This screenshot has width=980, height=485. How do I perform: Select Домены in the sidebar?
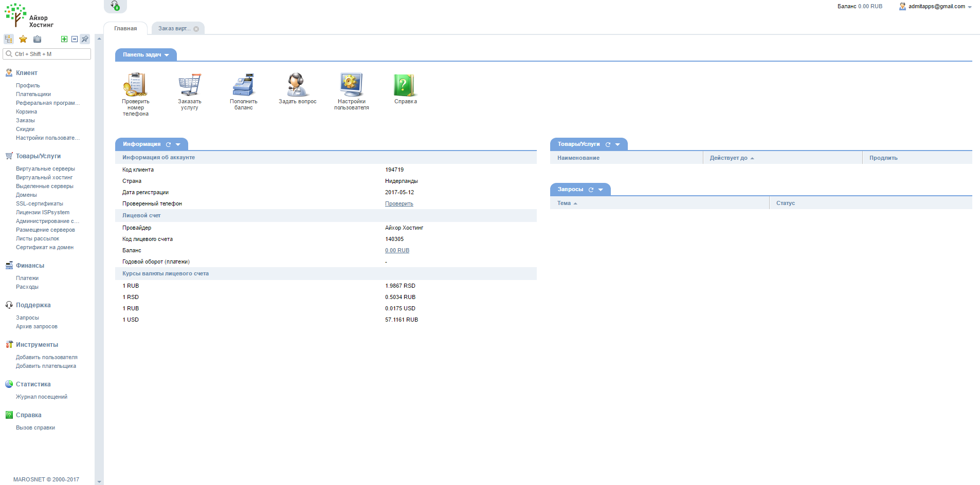(26, 195)
